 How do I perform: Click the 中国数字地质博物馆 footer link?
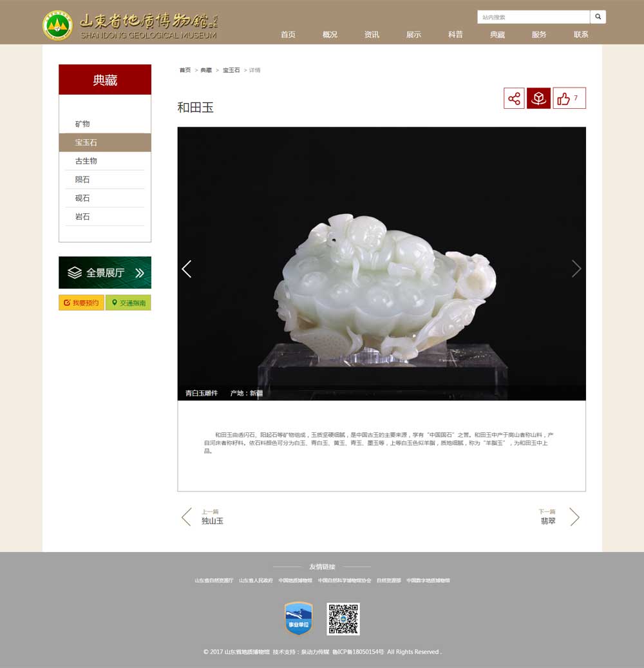pos(428,580)
